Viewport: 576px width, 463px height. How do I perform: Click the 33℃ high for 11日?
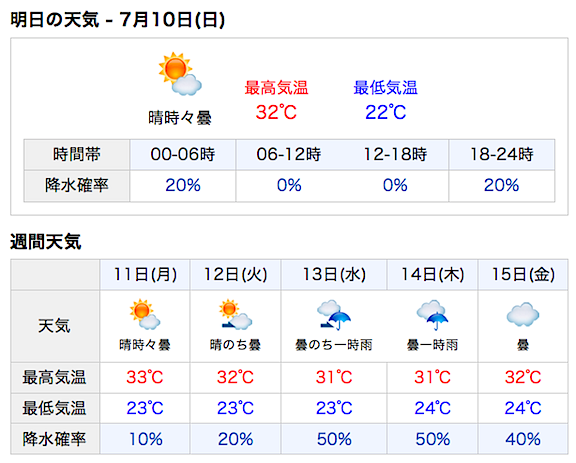coord(145,377)
